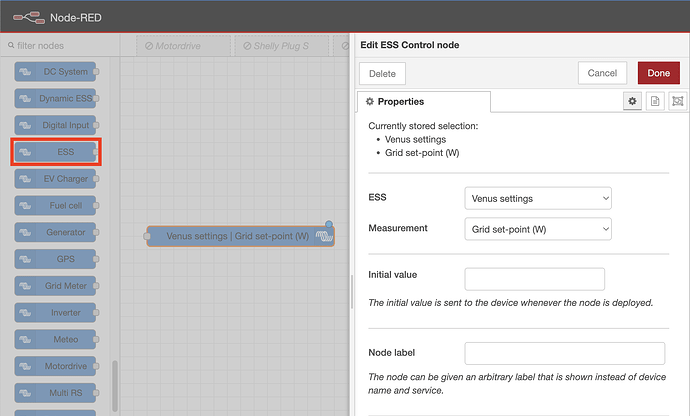690x416 pixels.
Task: Click the Done button
Action: (658, 73)
